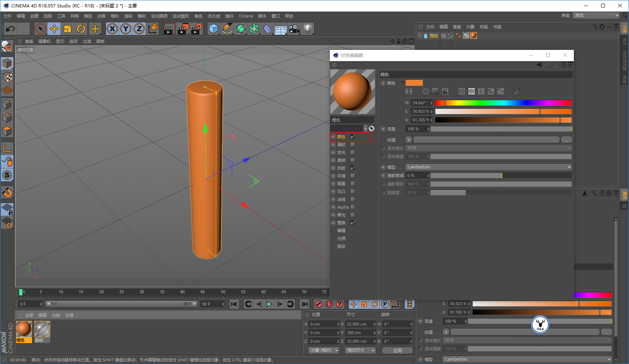
Task: Toggle 发光 channel checkbox
Action: 353,152
